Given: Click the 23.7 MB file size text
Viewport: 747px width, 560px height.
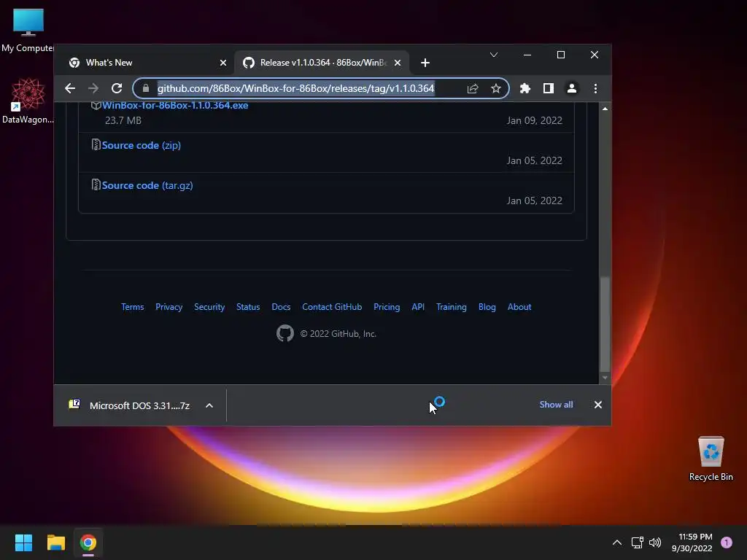Looking at the screenshot, I should 123,120.
